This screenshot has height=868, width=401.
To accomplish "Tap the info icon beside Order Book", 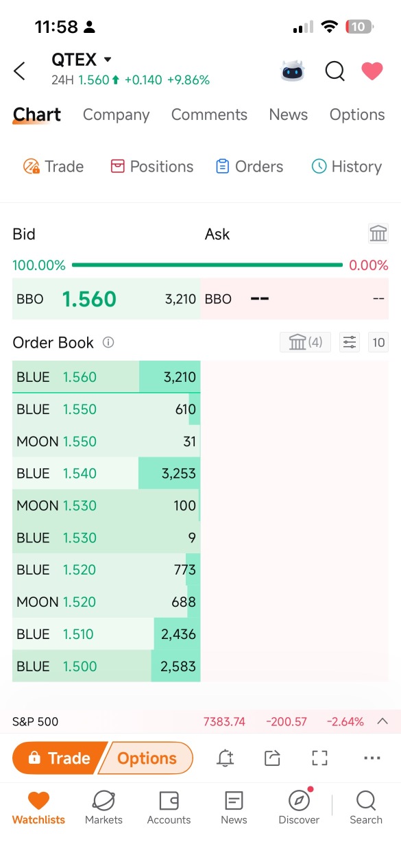I will (x=108, y=342).
